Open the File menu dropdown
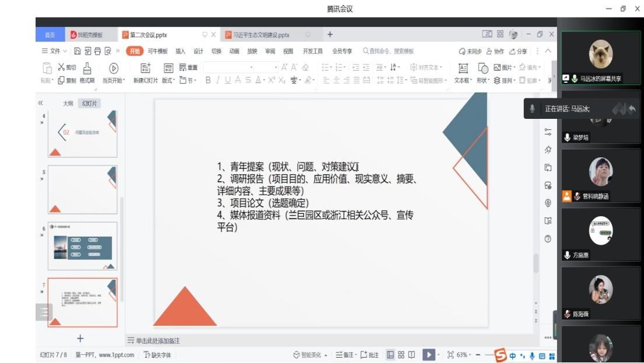644x363 pixels. 54,51
